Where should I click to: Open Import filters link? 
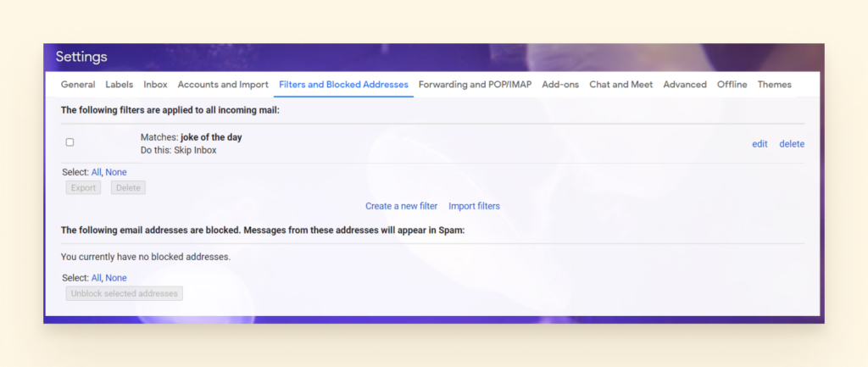(x=475, y=206)
